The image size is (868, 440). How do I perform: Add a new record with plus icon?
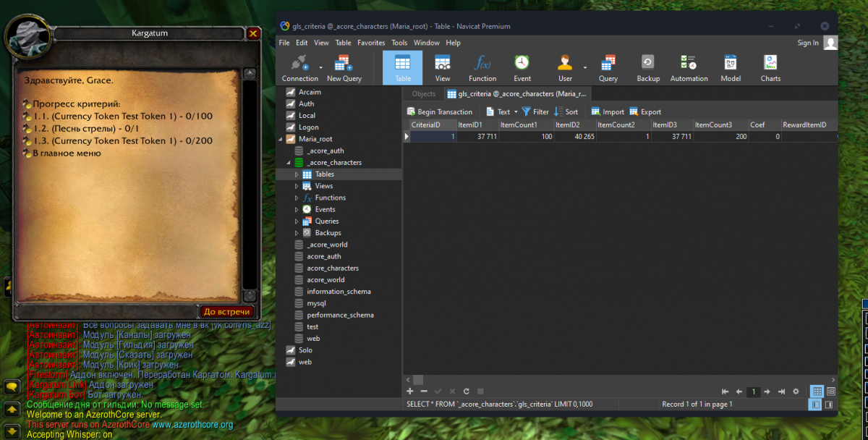tap(410, 392)
